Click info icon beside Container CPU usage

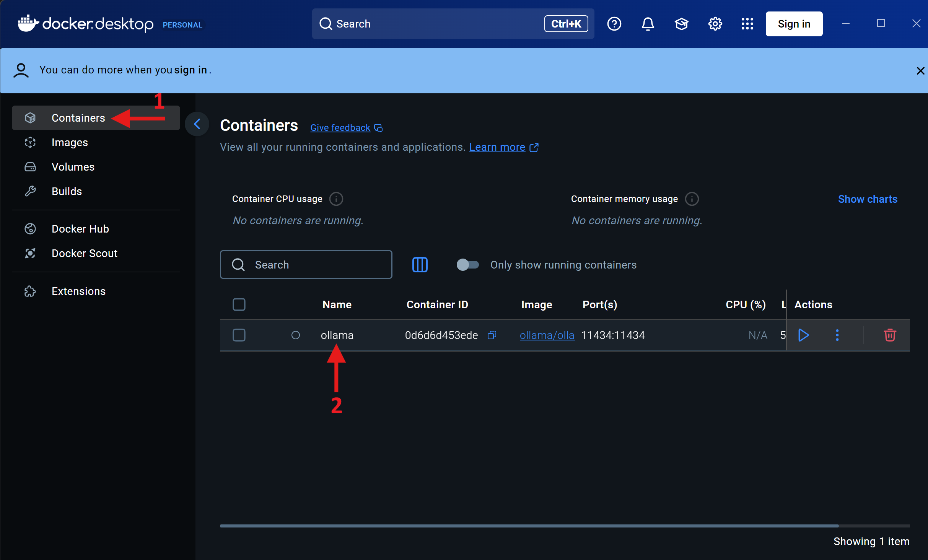point(336,199)
